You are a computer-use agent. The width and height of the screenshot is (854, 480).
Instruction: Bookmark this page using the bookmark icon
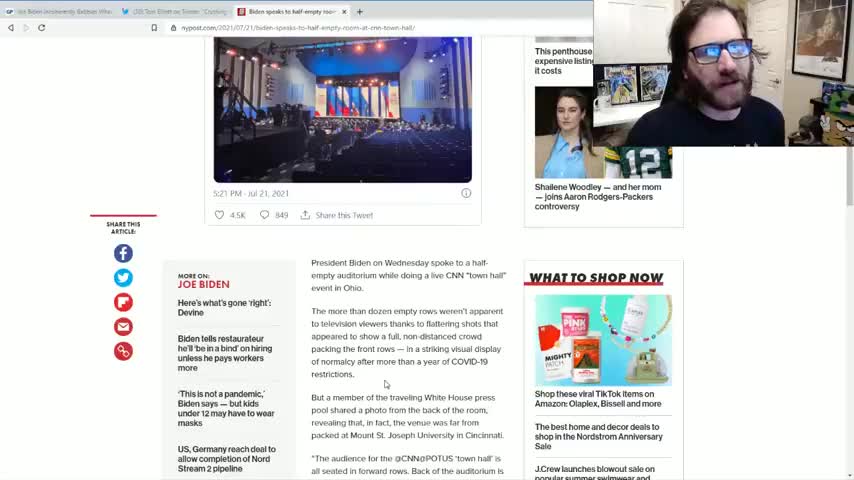pos(154,28)
